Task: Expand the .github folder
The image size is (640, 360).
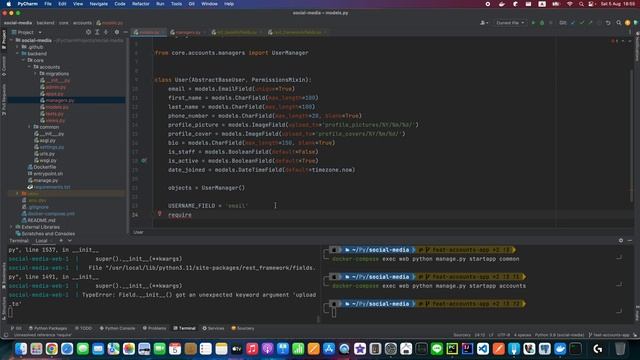Action: [17, 47]
